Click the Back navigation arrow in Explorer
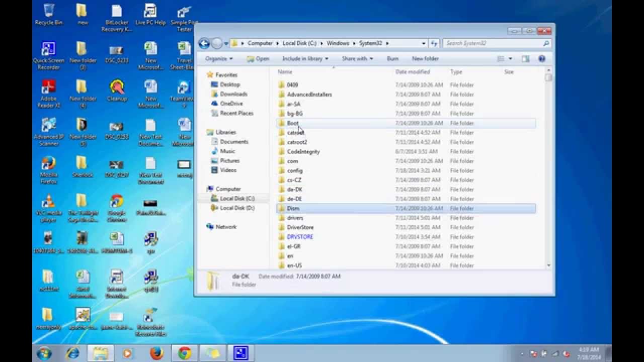This screenshot has height=362, width=644. [x=204, y=44]
